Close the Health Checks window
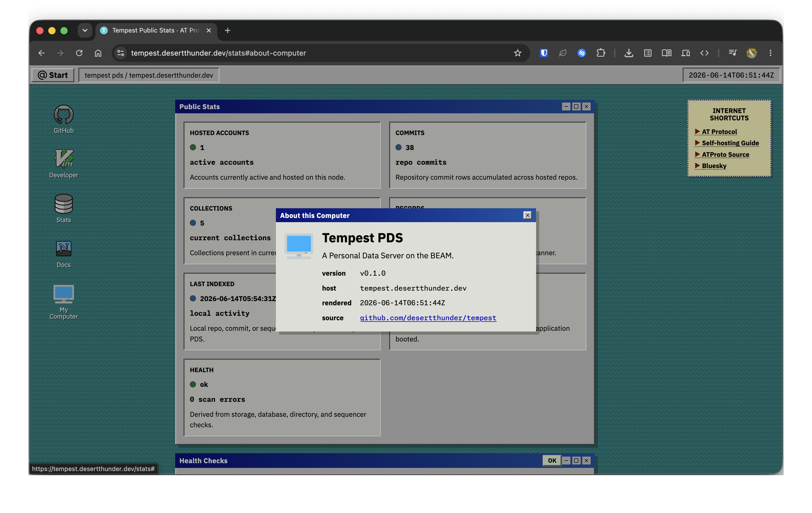Screen dimensions: 812x513 tap(586, 460)
